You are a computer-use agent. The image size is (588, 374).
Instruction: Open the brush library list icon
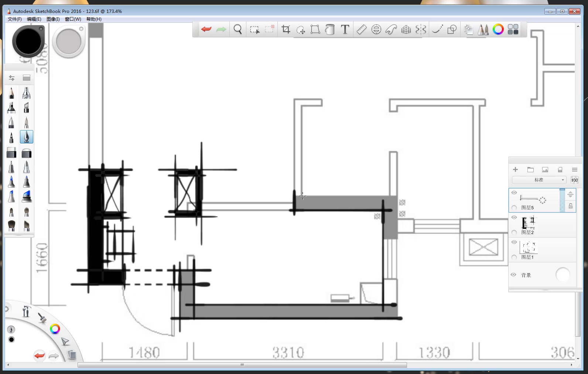click(x=27, y=78)
